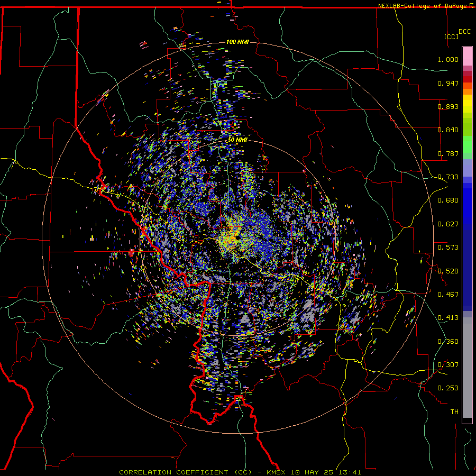This screenshot has width=476, height=476.
Task: Click the 0.253 legend value
Action: pyautogui.click(x=448, y=388)
